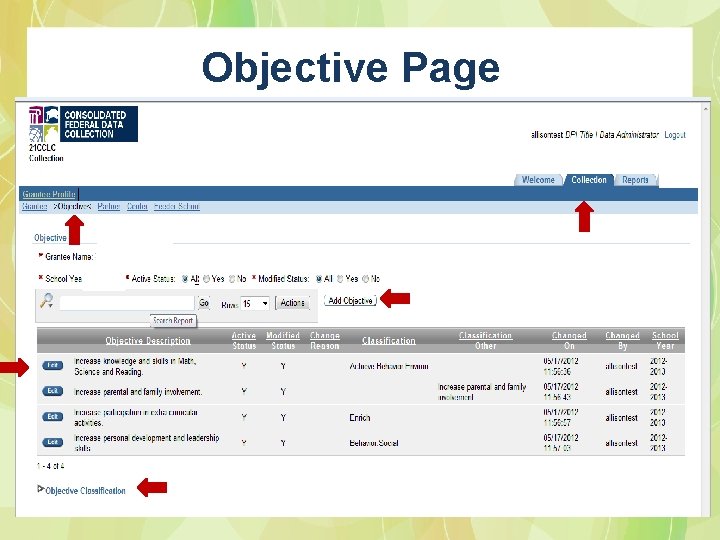Edit the extra curricular activities objective
Image resolution: width=720 pixels, height=540 pixels.
point(52,417)
